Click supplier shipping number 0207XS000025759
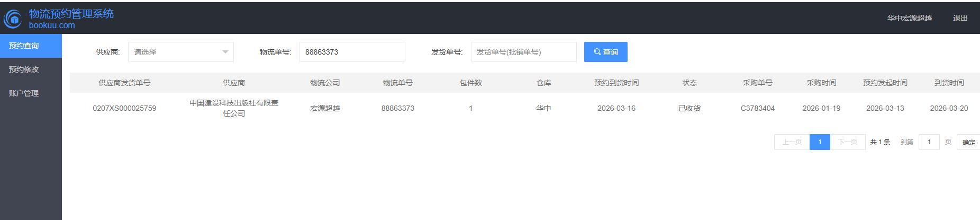 pos(124,108)
